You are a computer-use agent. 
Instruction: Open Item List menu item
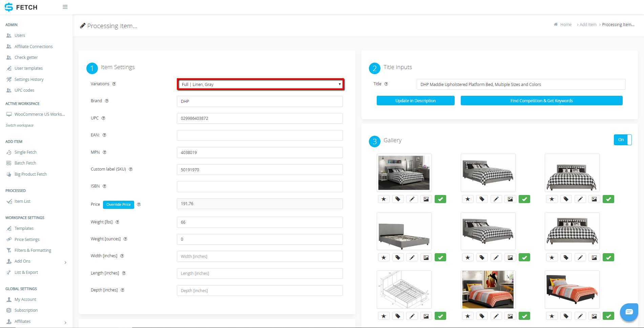(x=22, y=201)
